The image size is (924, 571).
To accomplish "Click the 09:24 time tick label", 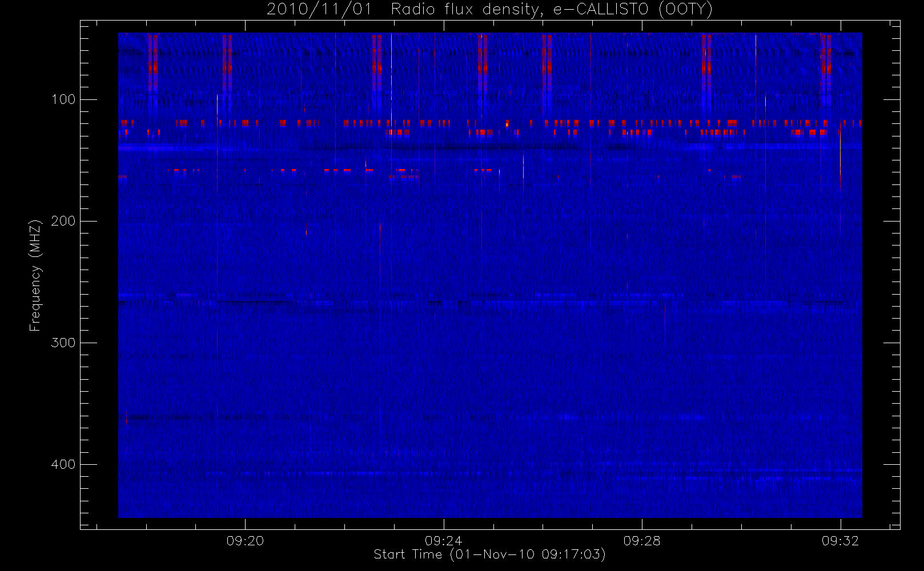I will [444, 541].
